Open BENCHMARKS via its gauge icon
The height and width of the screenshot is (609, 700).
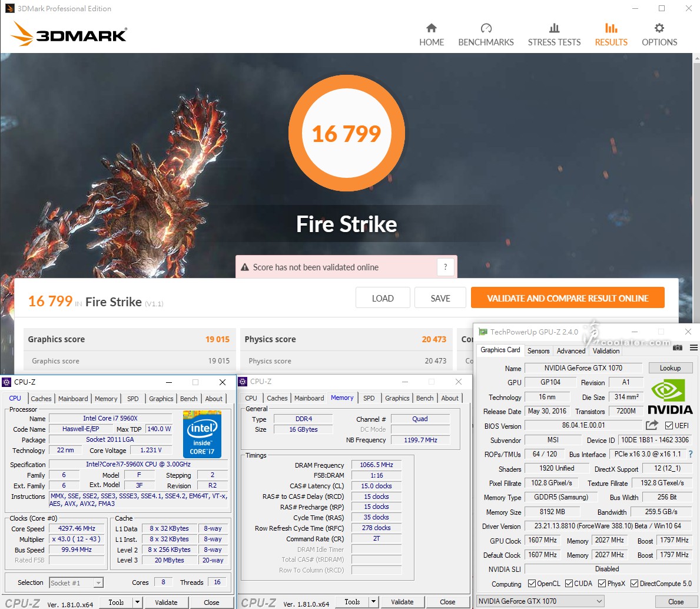pyautogui.click(x=486, y=28)
